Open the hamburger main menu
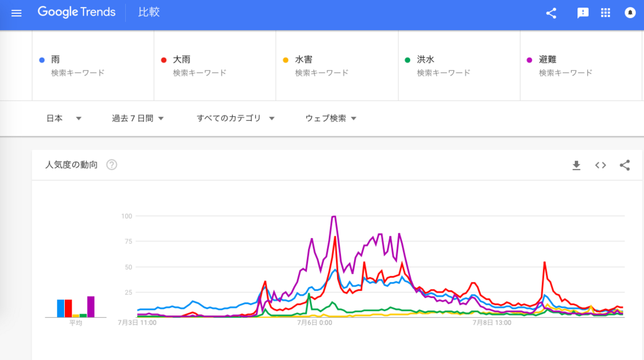Image resolution: width=644 pixels, height=360 pixels. (16, 13)
